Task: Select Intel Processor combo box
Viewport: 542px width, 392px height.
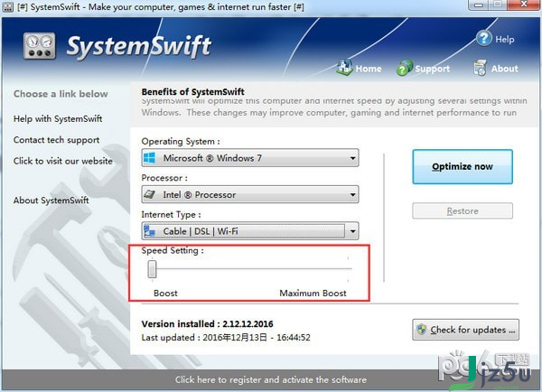Action: coord(250,194)
